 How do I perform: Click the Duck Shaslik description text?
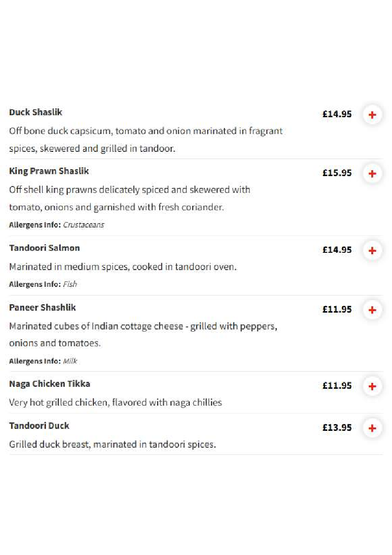(146, 139)
